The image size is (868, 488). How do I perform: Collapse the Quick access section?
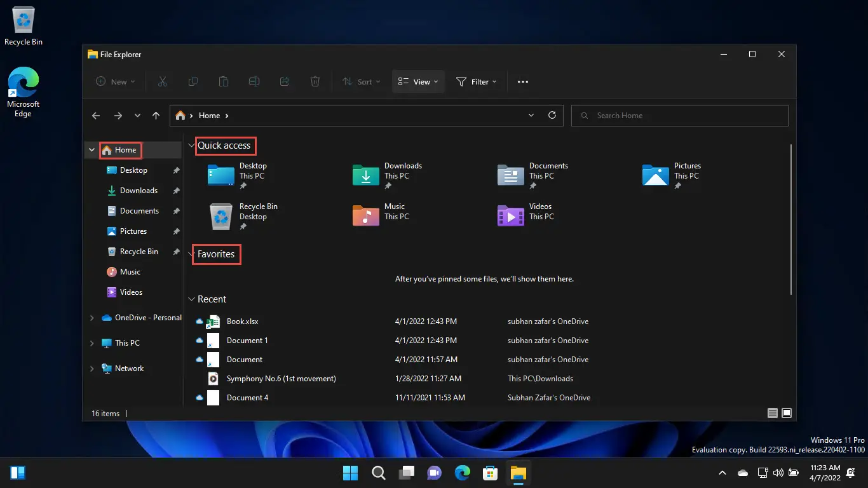click(x=191, y=146)
